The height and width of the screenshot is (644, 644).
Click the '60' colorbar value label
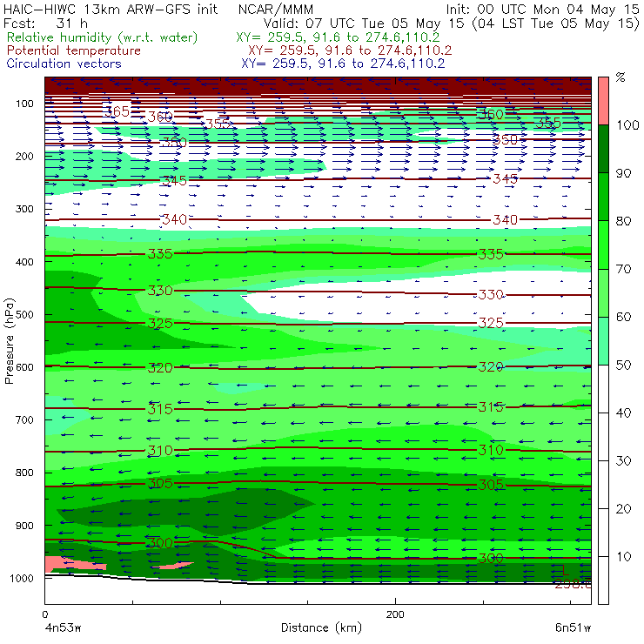[x=623, y=317]
